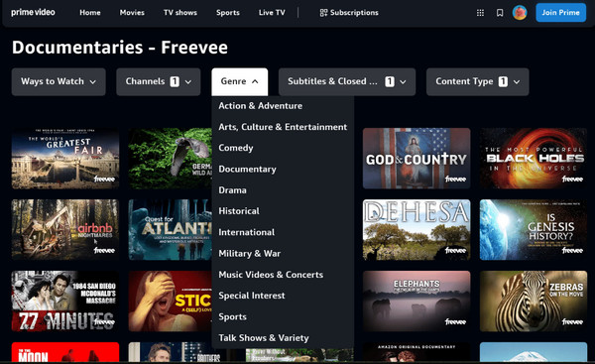Click the Subscriptions icon
The image size is (595, 364).
323,13
